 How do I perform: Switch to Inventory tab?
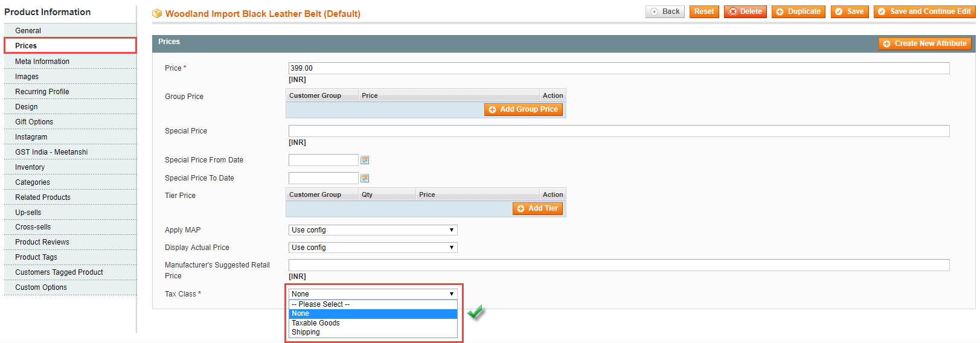click(x=70, y=167)
